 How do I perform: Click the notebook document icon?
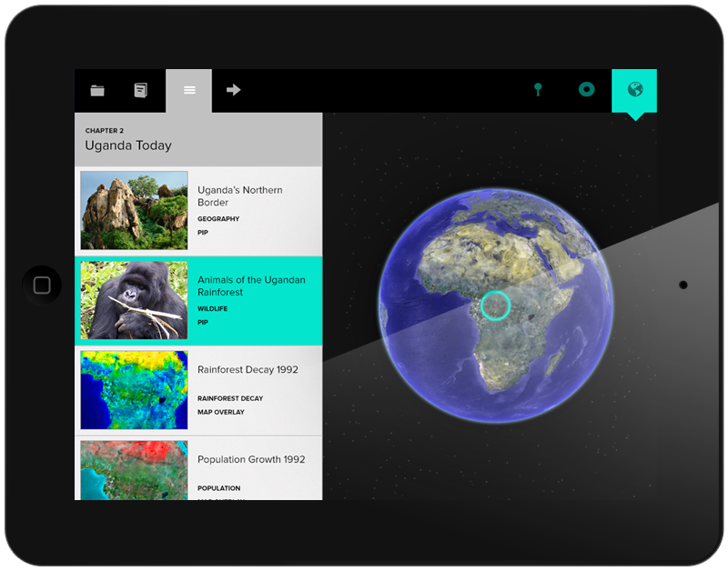click(141, 90)
